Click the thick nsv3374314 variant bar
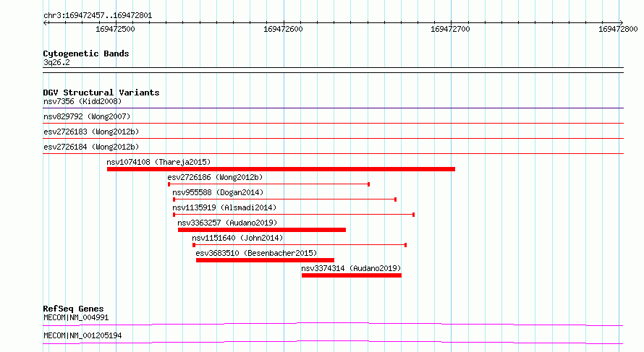This screenshot has width=644, height=352. 352,275
